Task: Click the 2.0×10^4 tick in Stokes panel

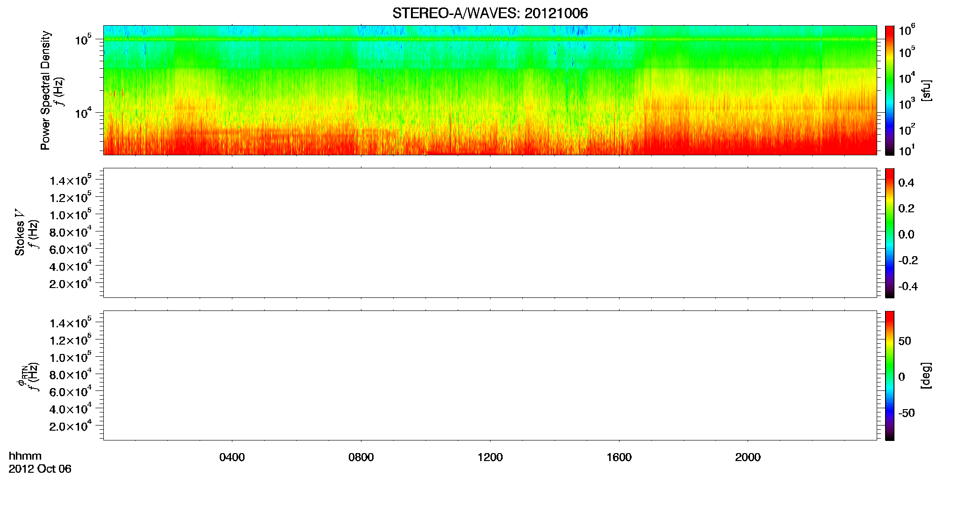Action: [x=71, y=282]
